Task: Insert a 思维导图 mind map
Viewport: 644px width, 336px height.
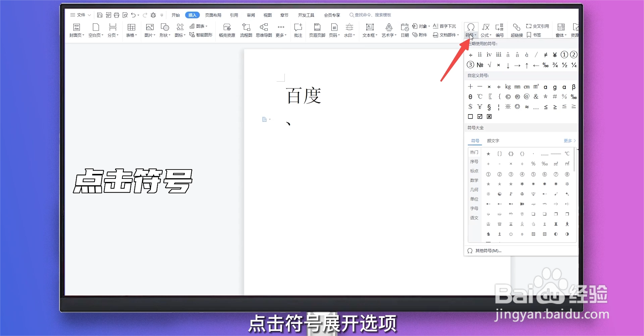Action: (x=264, y=30)
